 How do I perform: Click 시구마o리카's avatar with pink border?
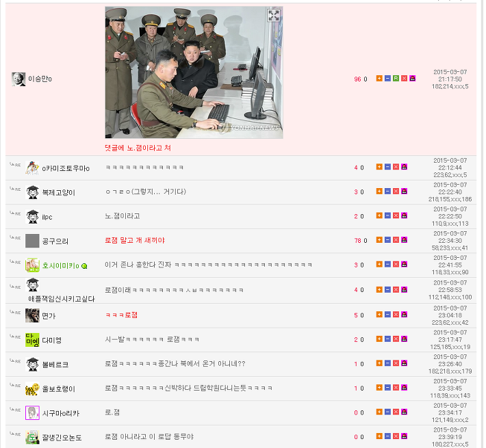[x=32, y=413]
